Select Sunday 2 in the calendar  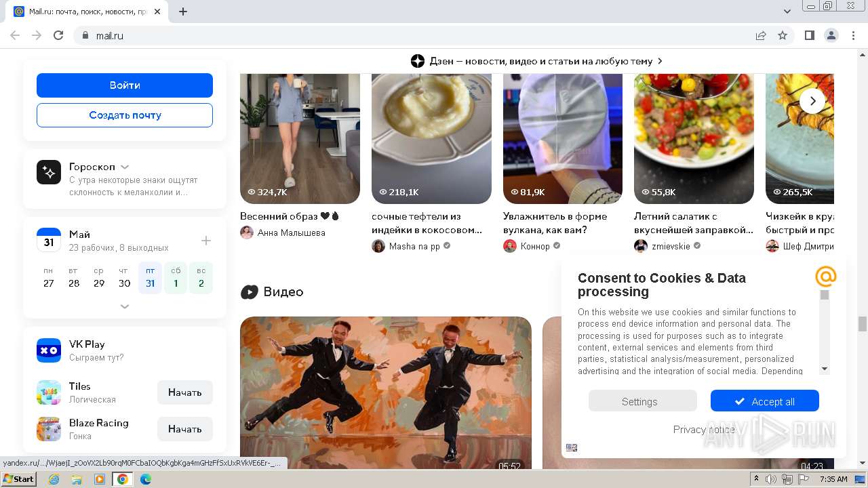[x=201, y=278]
